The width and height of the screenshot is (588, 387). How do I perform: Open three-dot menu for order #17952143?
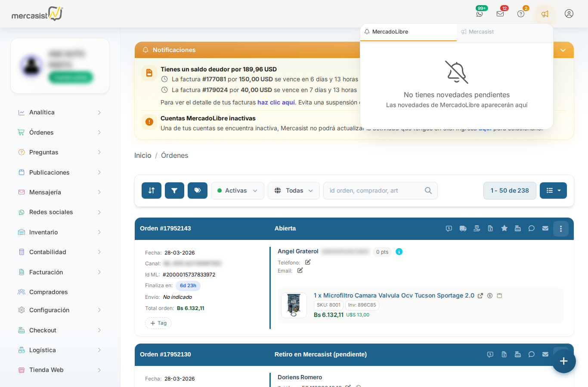tap(560, 229)
